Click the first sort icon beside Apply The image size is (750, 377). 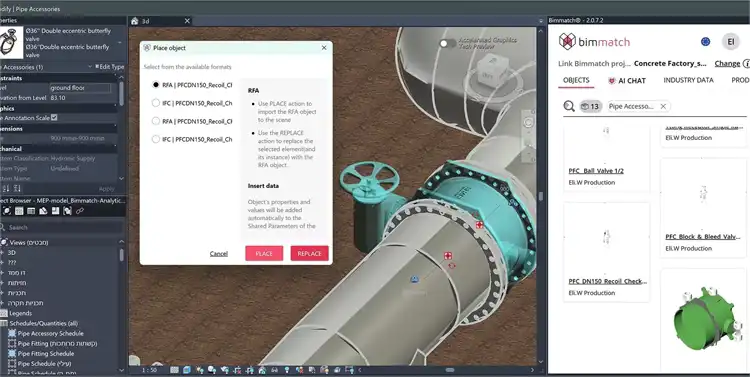tap(6, 189)
